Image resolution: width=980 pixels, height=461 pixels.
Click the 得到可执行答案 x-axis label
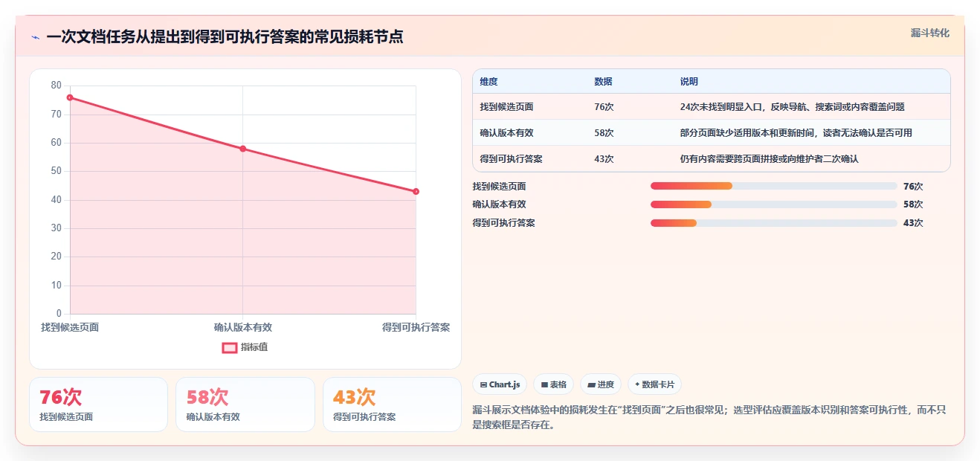tap(416, 327)
